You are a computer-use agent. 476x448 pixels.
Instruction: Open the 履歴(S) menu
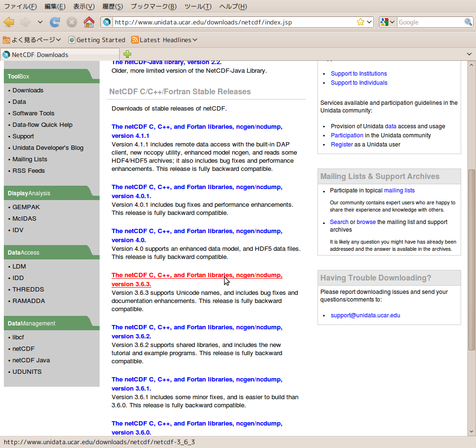pyautogui.click(x=113, y=6)
